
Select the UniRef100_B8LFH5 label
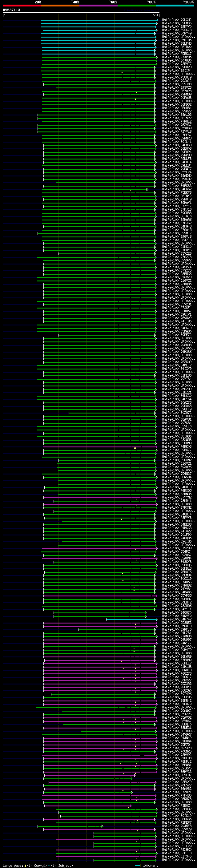coord(177,43)
